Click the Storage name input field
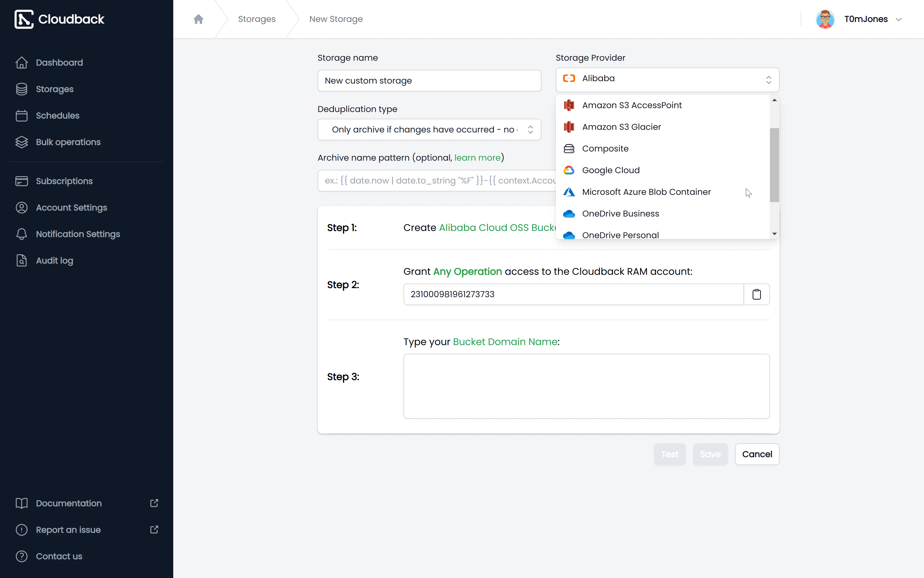 [x=429, y=81]
